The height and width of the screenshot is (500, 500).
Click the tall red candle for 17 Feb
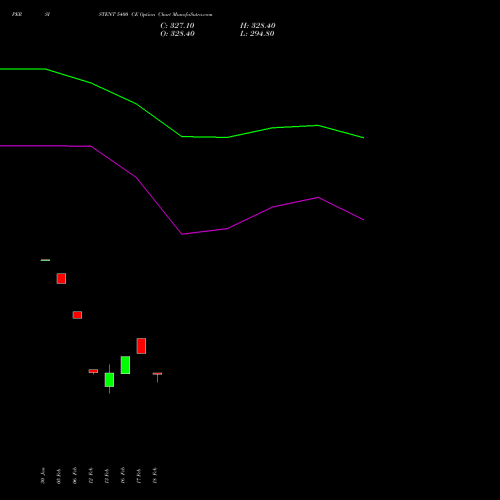click(141, 346)
